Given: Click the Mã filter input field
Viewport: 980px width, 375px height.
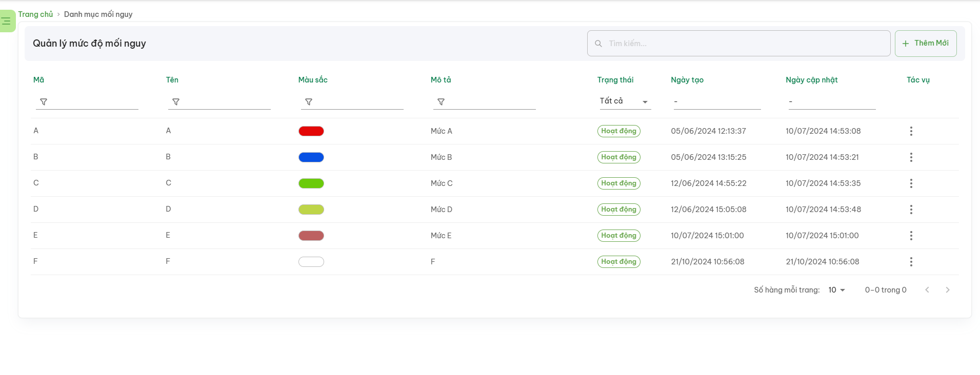Looking at the screenshot, I should 87,101.
